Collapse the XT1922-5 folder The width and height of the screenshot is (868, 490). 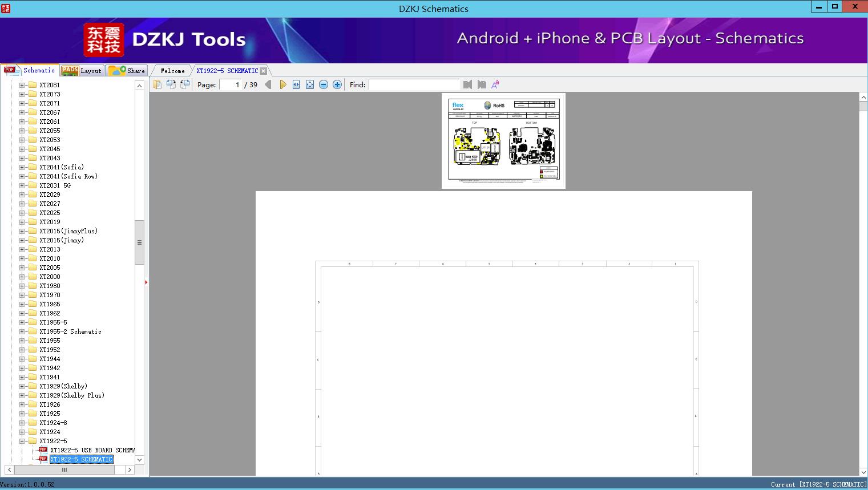point(22,441)
